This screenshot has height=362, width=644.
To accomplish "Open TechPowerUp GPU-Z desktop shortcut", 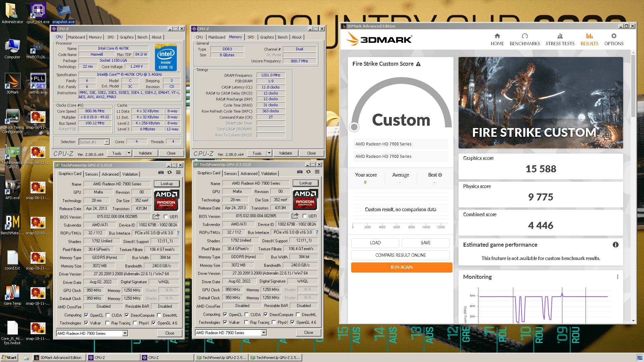I will coord(12,157).
